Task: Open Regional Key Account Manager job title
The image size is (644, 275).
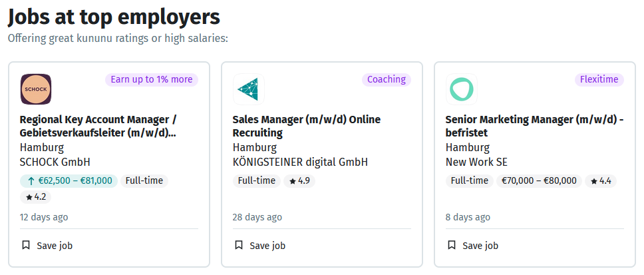Action: 98,127
